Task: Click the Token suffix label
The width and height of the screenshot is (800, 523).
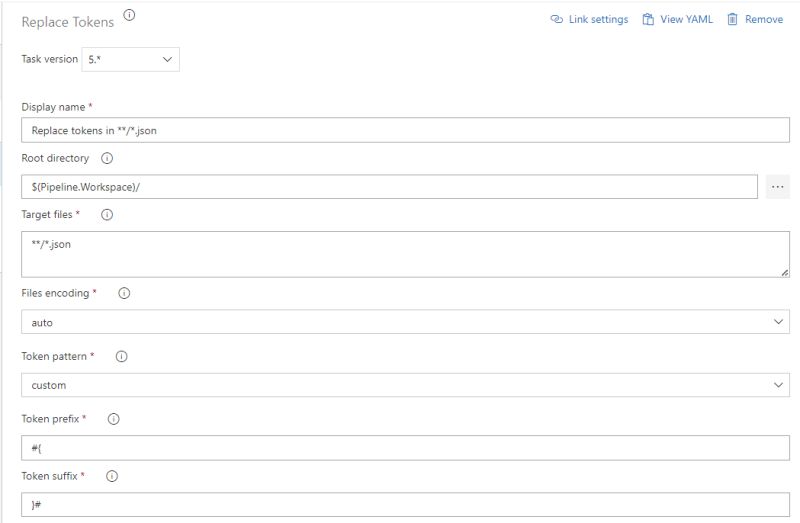Action: click(49, 477)
